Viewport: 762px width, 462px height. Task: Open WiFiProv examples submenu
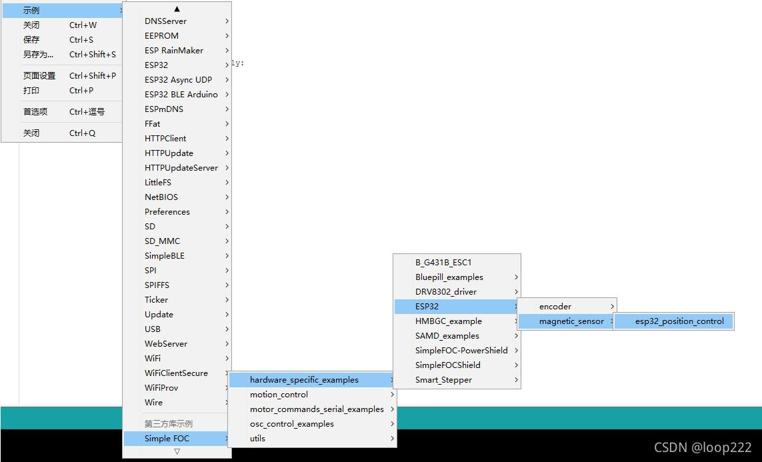coord(177,388)
